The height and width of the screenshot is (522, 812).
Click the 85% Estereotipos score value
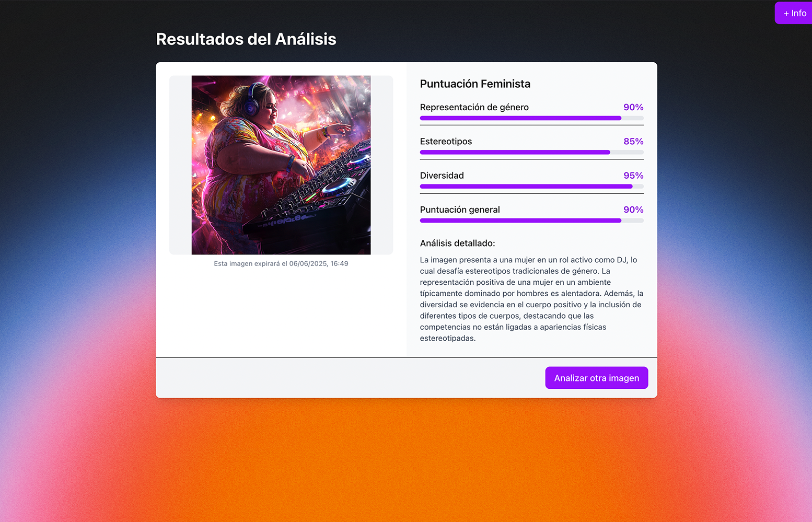pos(633,142)
